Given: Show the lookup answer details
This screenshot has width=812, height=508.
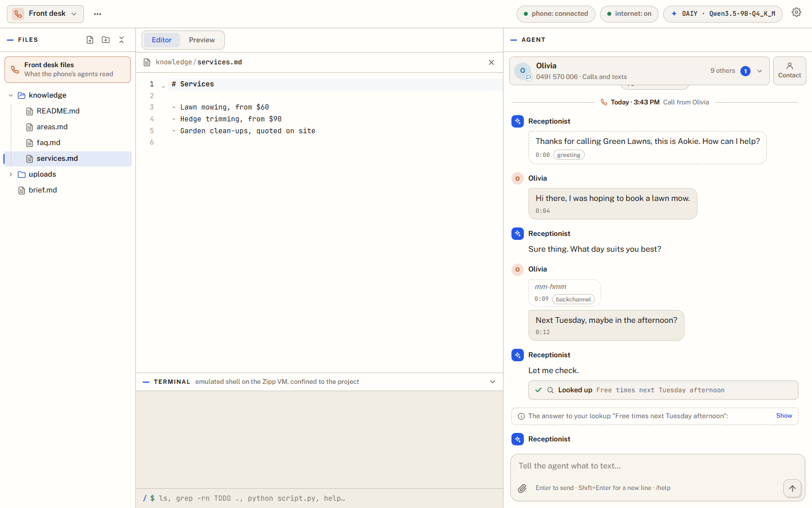Looking at the screenshot, I should coord(784,415).
